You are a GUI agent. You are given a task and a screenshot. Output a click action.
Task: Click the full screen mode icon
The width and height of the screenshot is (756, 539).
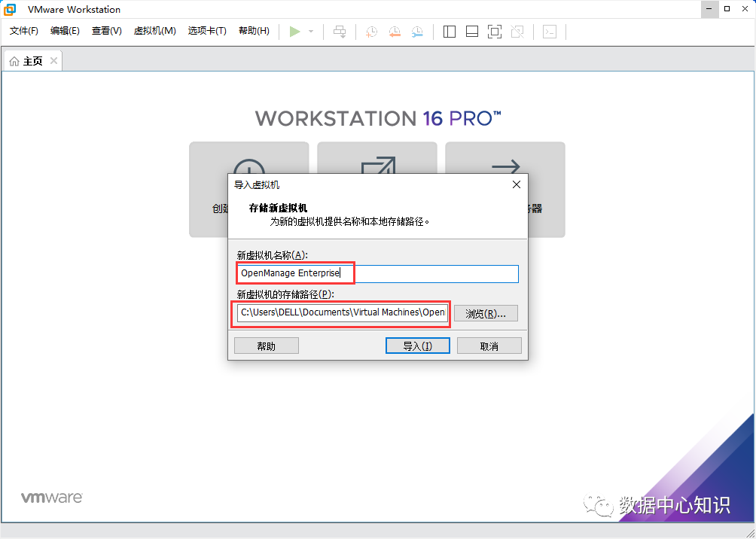point(495,32)
